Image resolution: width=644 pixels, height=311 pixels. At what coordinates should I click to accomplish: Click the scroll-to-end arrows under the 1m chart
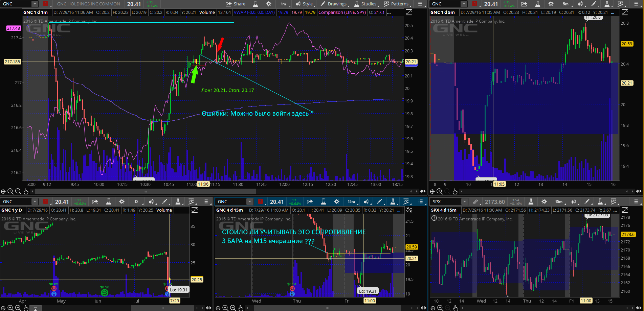[423, 191]
